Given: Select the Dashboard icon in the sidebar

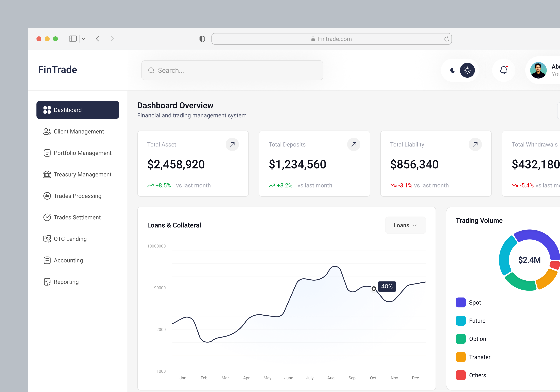Looking at the screenshot, I should (47, 110).
